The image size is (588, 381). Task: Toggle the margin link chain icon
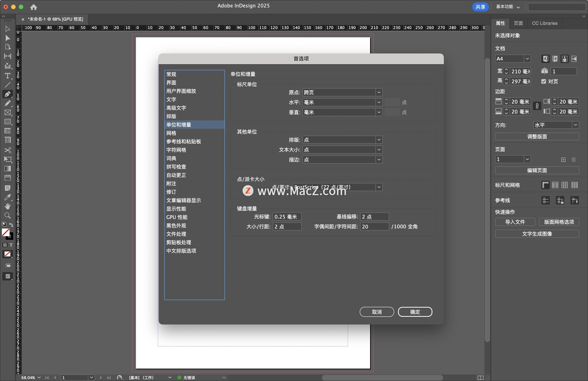[537, 106]
